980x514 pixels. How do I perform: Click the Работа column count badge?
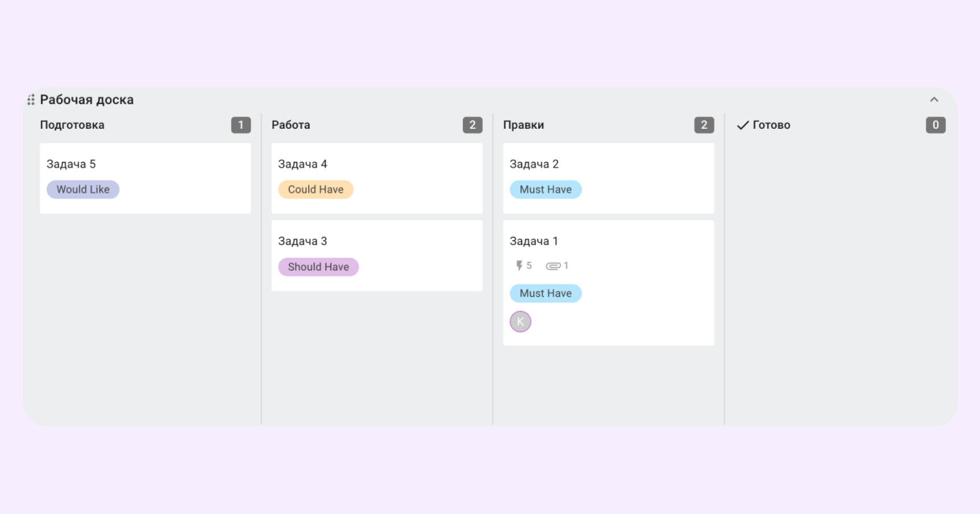click(472, 125)
